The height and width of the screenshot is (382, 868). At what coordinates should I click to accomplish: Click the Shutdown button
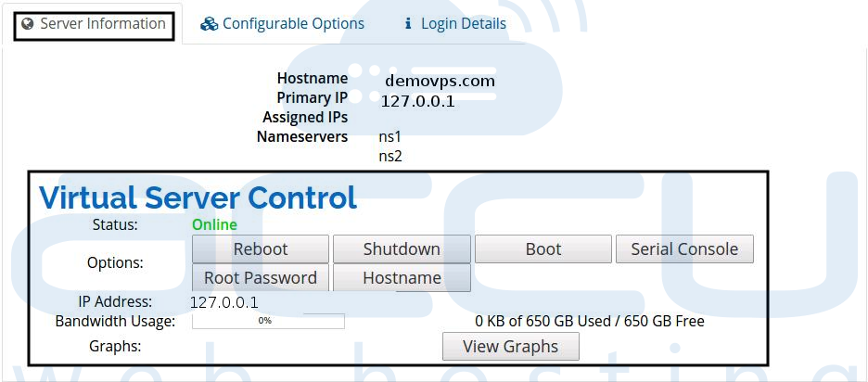pyautogui.click(x=402, y=249)
